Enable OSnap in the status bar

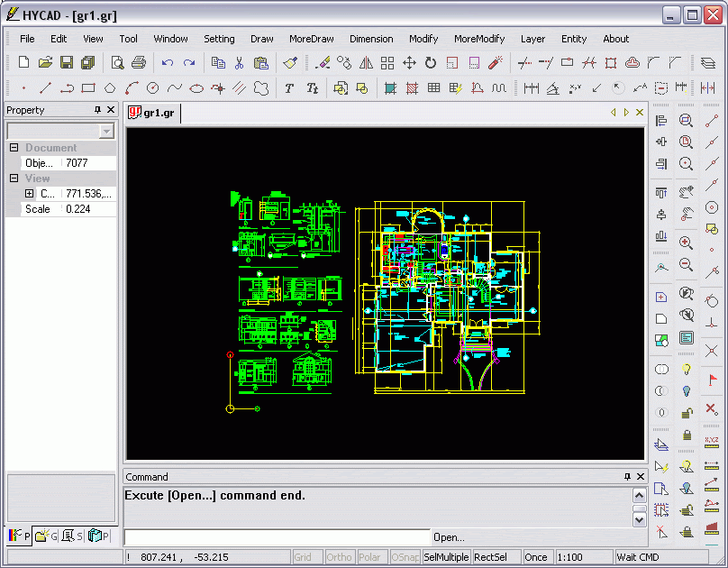405,557
